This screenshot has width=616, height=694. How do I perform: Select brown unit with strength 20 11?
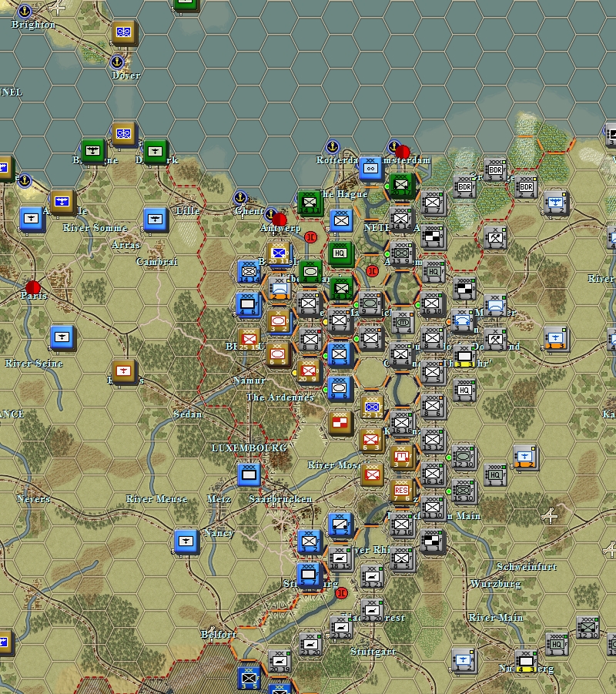[278, 253]
